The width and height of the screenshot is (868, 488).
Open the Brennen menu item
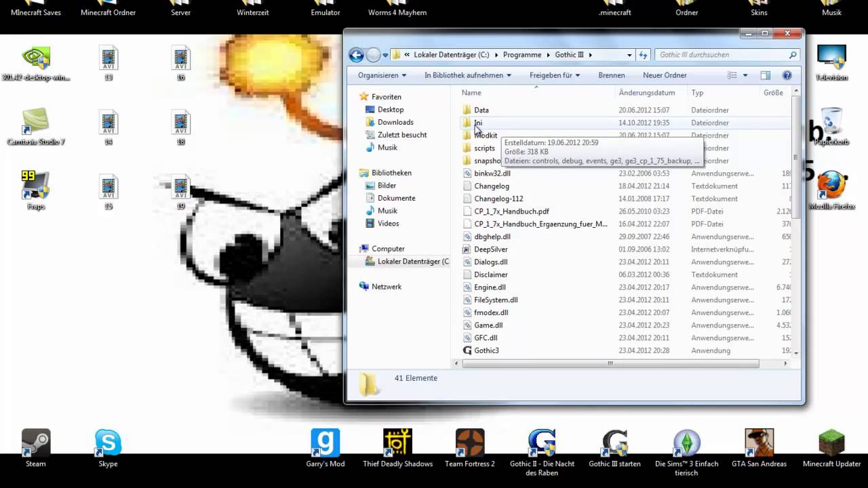coord(611,75)
